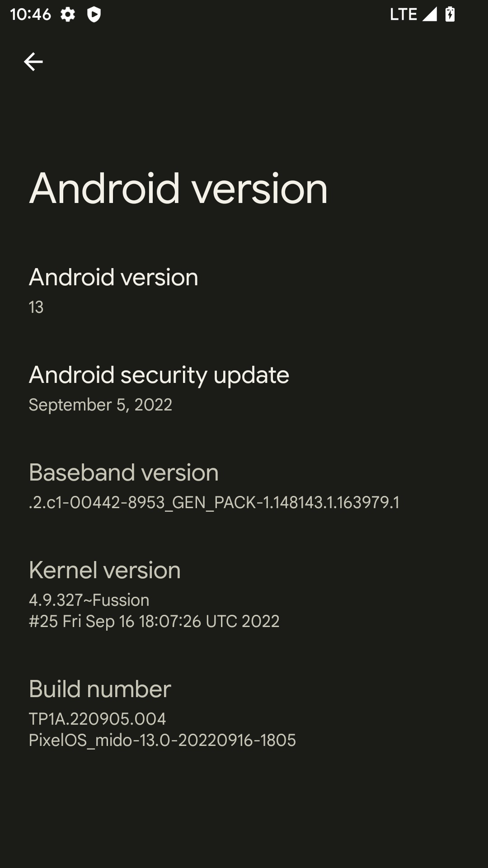Screen dimensions: 488x868
Task: Tap the Build number label
Action: pos(100,689)
